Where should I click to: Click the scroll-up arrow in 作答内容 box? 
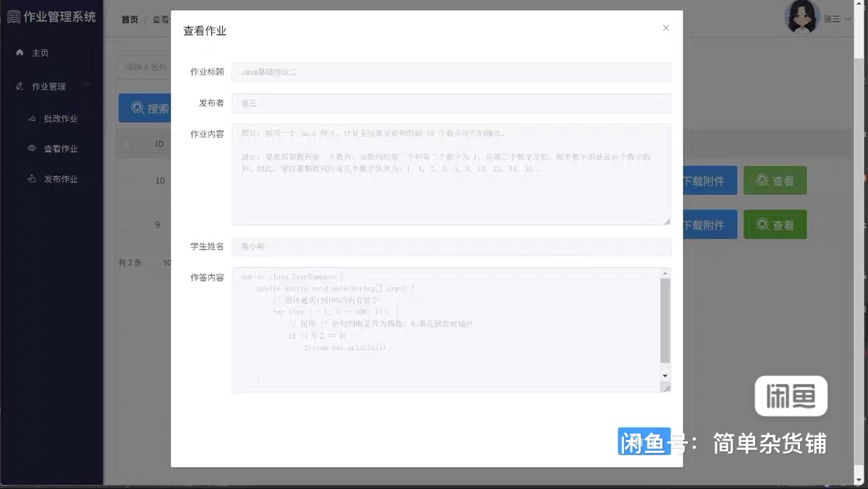pyautogui.click(x=665, y=273)
